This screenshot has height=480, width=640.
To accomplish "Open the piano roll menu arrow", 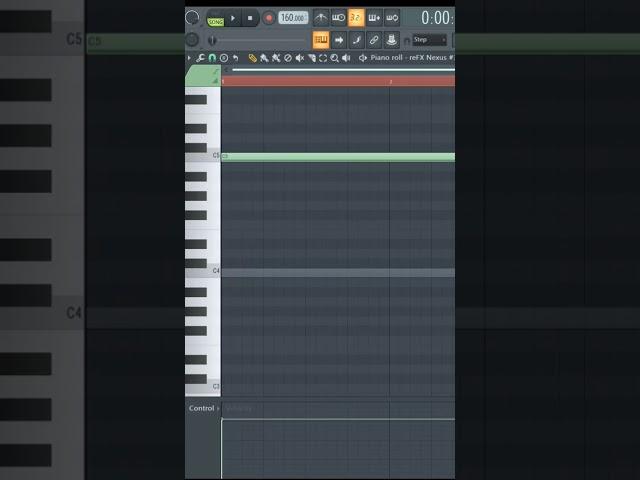I will 189,58.
